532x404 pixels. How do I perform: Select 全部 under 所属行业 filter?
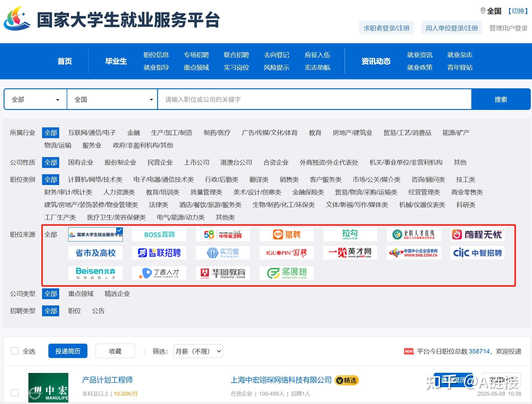click(x=50, y=133)
